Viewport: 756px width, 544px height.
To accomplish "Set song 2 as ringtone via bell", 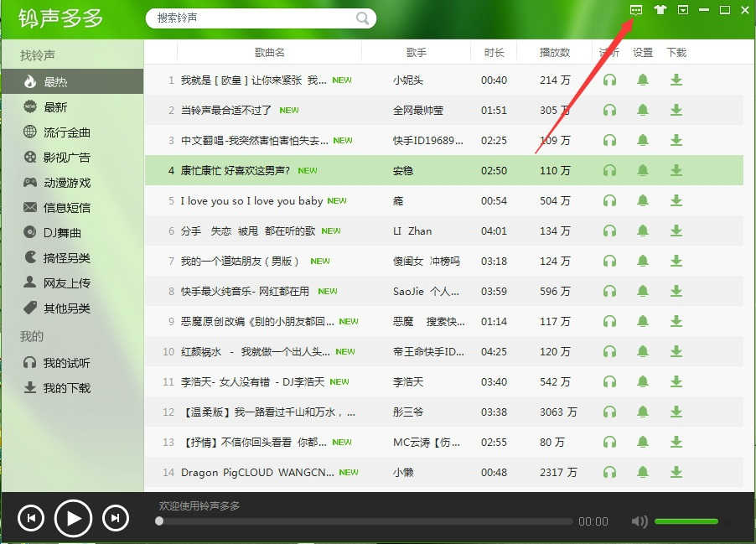I will [x=643, y=110].
